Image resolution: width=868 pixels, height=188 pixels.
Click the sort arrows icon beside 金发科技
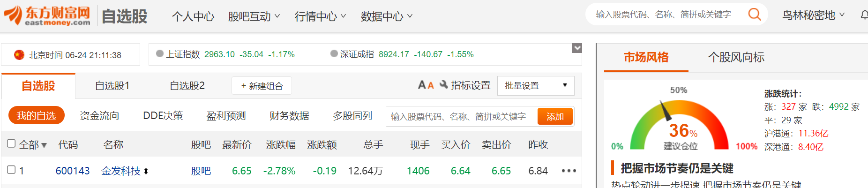pyautogui.click(x=146, y=171)
